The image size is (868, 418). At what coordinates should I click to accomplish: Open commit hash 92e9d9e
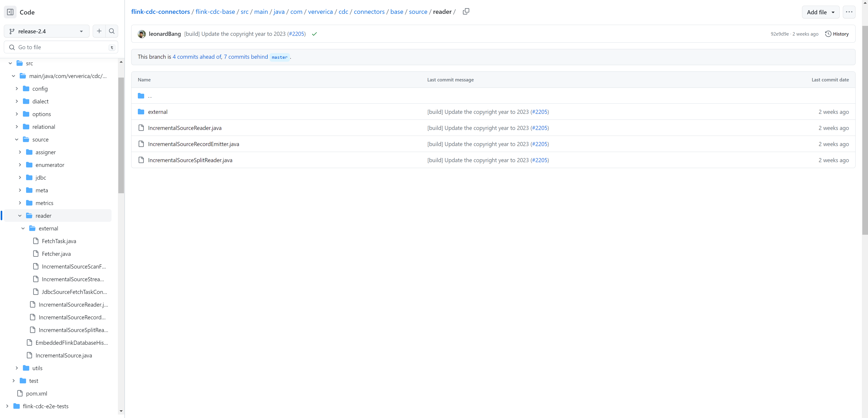click(780, 34)
